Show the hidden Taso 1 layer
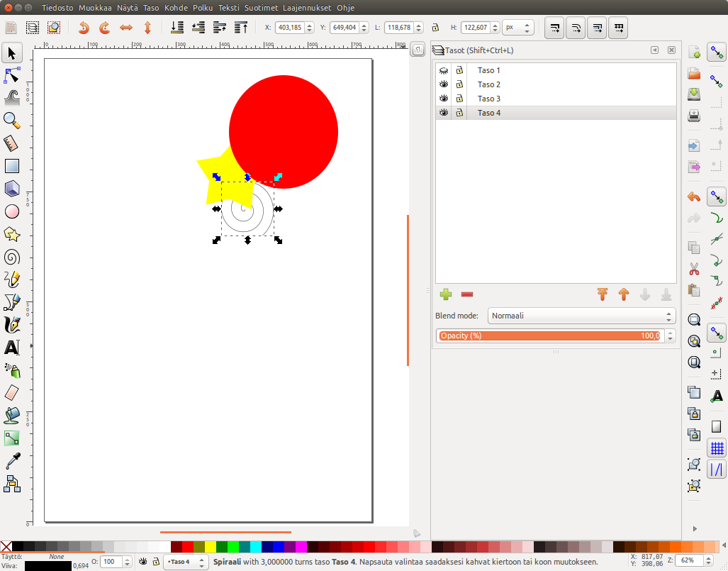 pyautogui.click(x=444, y=70)
